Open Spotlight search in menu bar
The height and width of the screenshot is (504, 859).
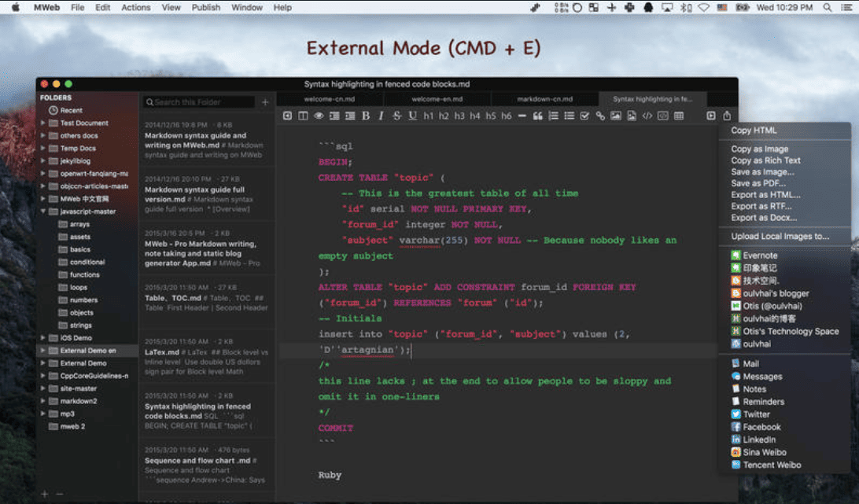(828, 8)
